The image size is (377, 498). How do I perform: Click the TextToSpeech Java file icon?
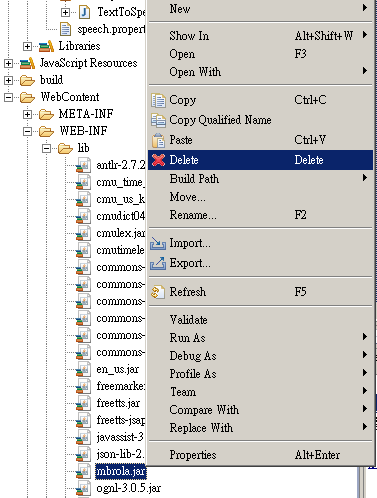pos(85,12)
